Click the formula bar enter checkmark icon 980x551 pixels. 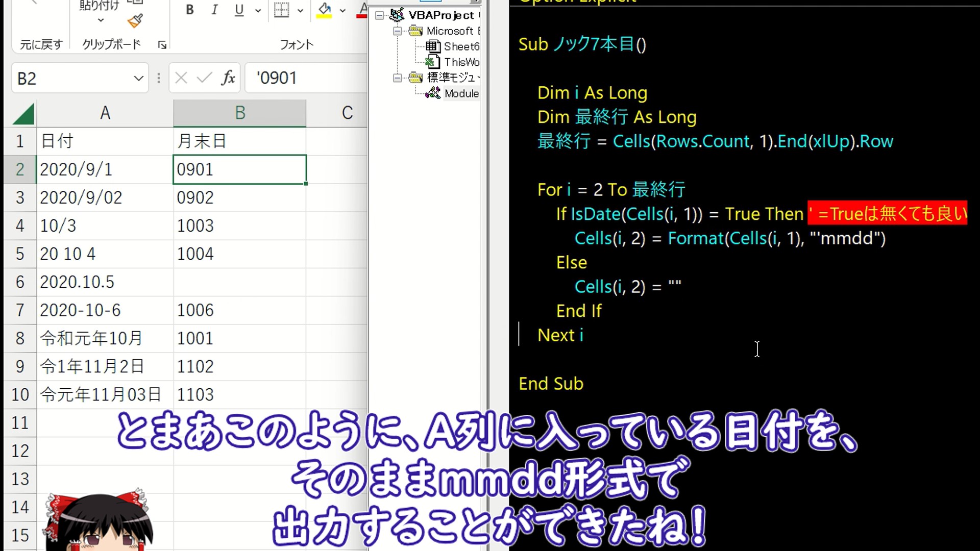click(204, 78)
